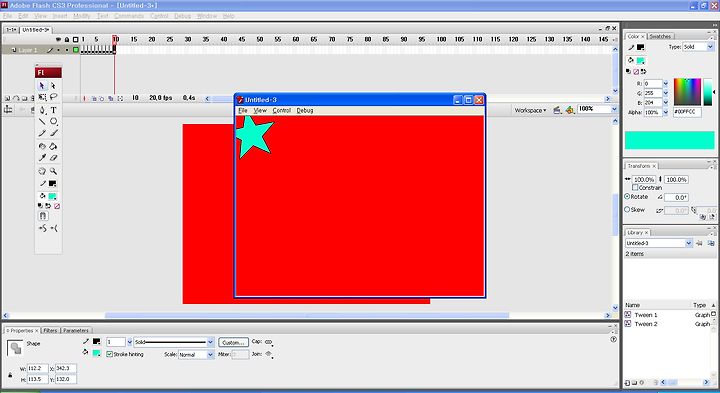Select the Pen tool

[42, 110]
